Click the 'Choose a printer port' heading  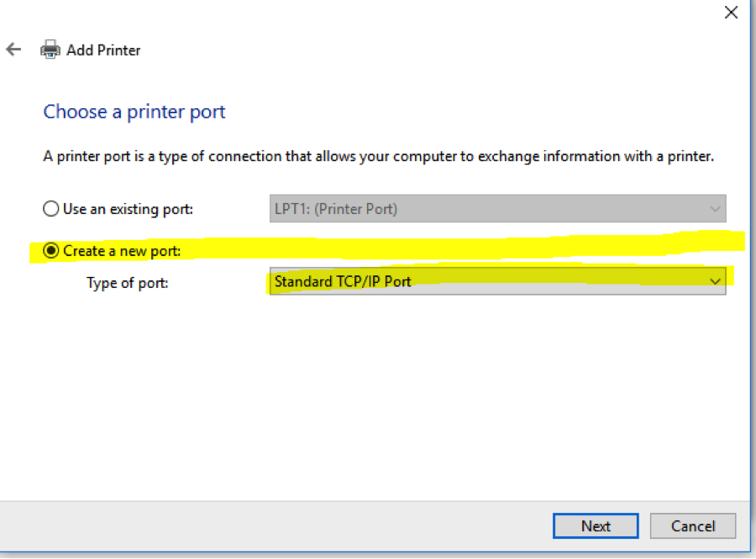pos(134,112)
